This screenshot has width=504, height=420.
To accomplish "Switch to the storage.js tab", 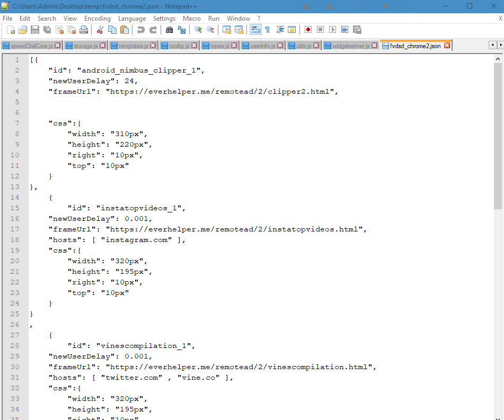I will pyautogui.click(x=85, y=46).
